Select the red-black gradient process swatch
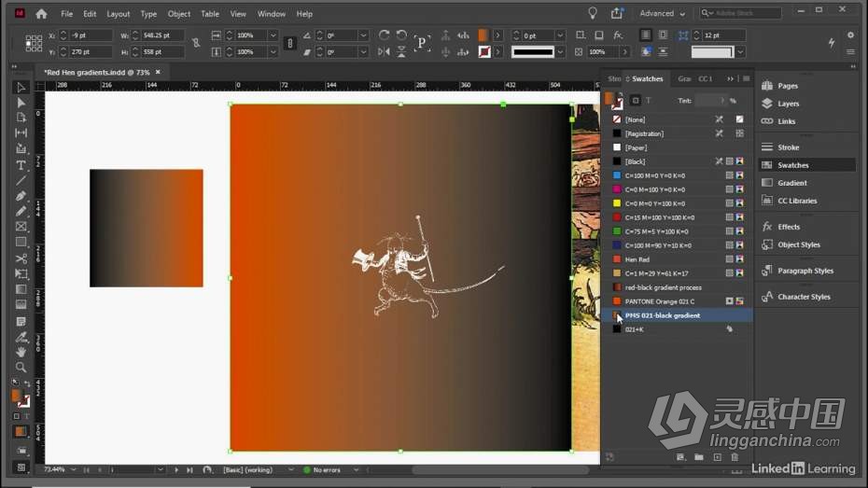Image resolution: width=868 pixels, height=488 pixels. 679,287
